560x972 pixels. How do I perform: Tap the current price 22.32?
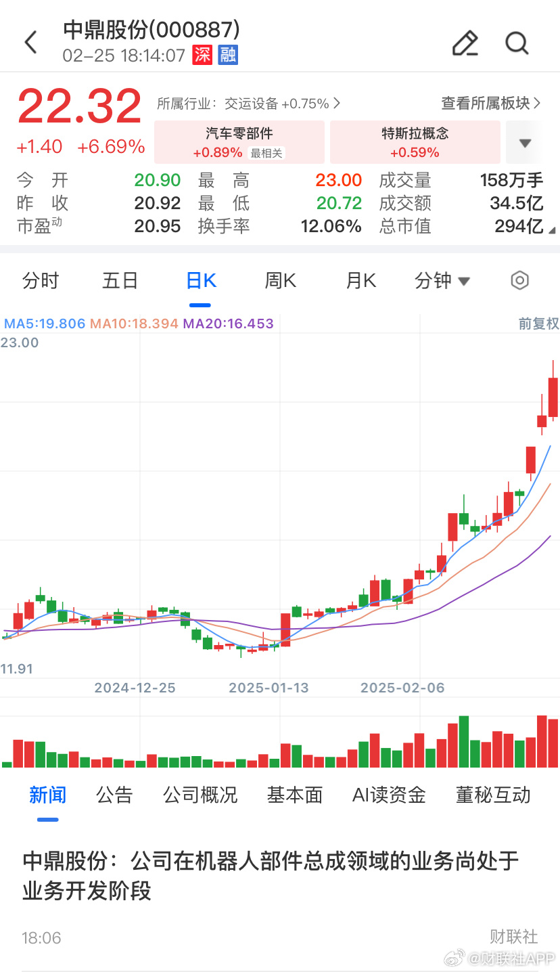point(80,106)
